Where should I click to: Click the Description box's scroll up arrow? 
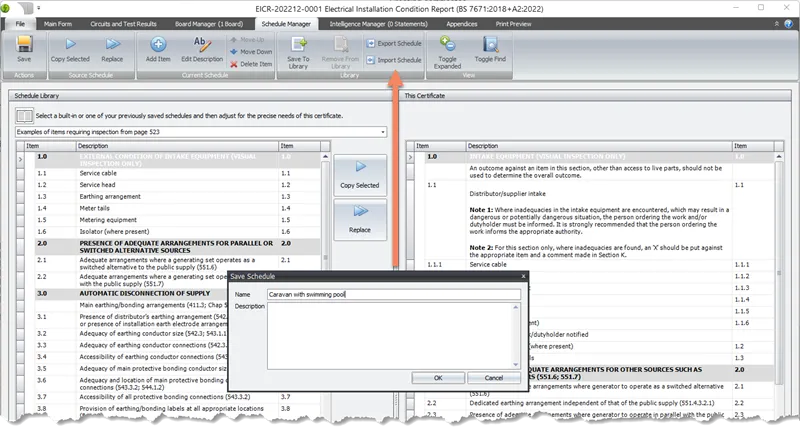click(x=516, y=307)
